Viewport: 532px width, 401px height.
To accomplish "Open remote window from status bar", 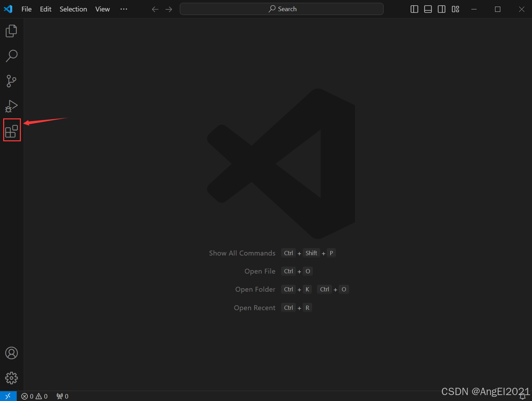I will 8,396.
